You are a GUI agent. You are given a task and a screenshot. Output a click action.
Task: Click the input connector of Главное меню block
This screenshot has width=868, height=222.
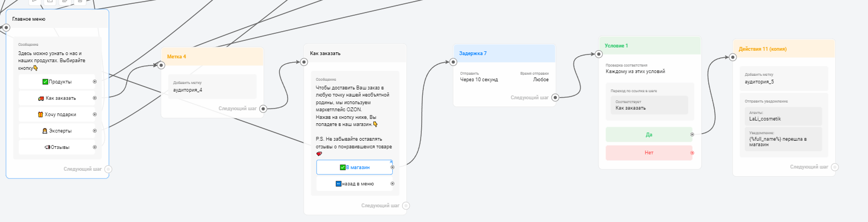[7, 27]
